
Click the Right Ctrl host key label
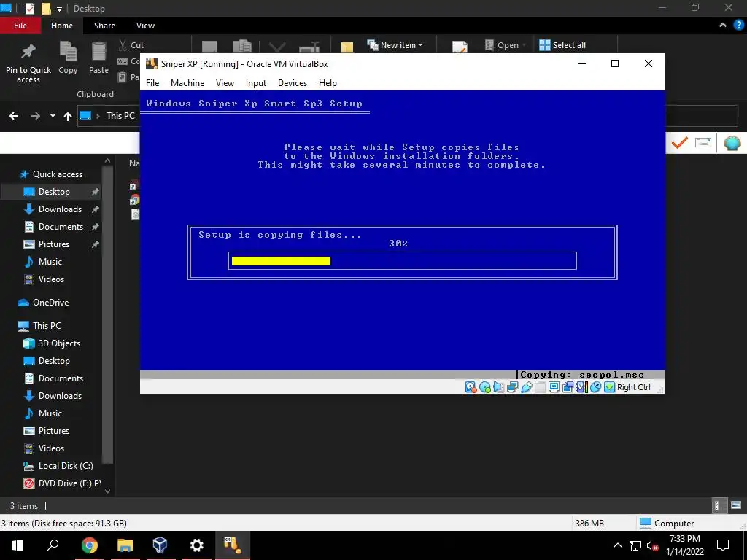(634, 387)
